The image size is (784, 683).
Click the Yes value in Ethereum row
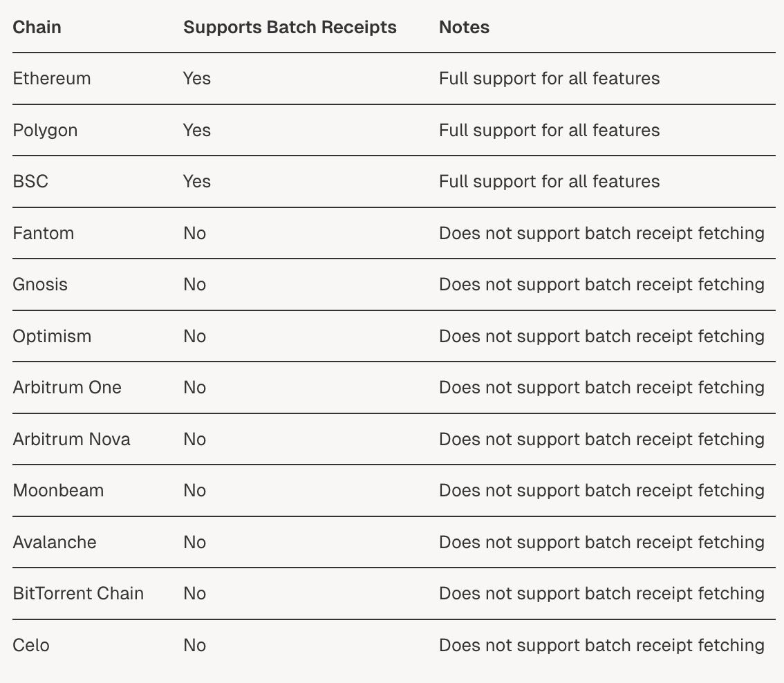click(x=197, y=79)
